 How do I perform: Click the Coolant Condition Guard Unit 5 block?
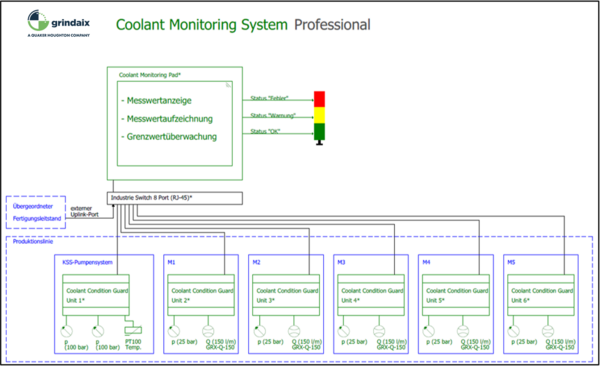456,295
